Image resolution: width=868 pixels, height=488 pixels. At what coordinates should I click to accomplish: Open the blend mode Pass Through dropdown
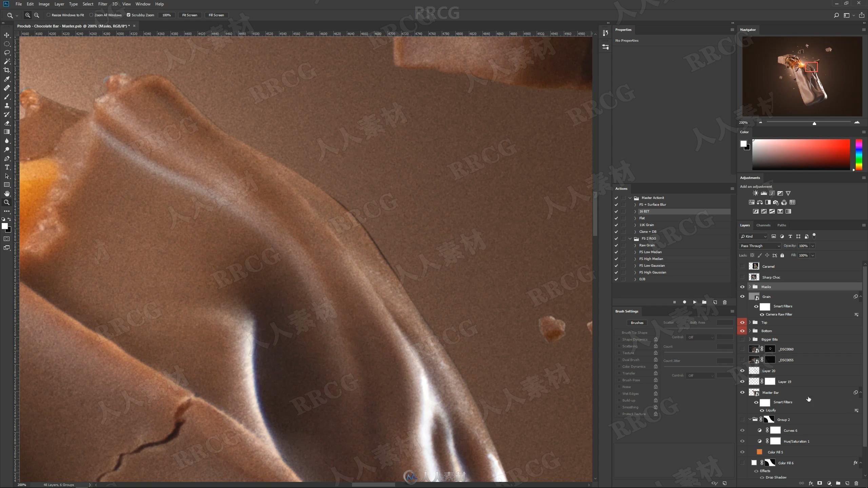coord(759,246)
